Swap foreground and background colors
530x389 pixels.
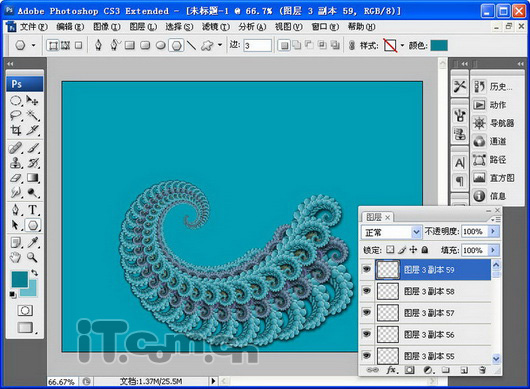click(34, 272)
